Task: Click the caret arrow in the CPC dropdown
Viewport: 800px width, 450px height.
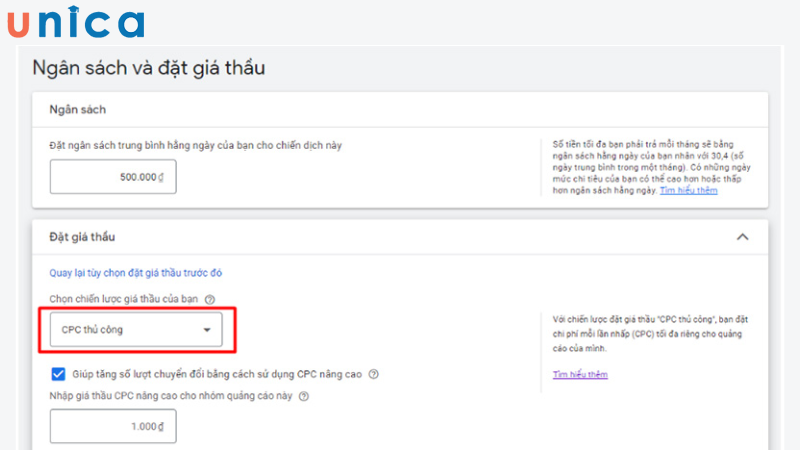Action: point(207,330)
